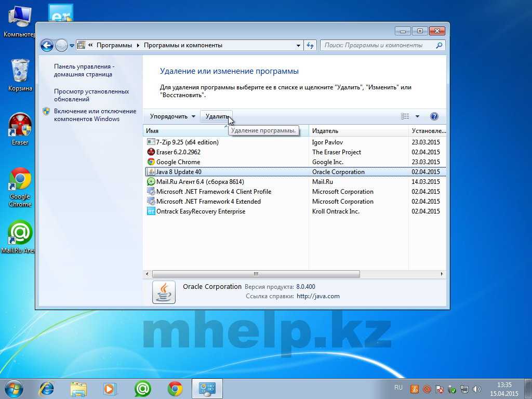Refresh the programs list
Viewport: 532px width, 399px height.
[x=310, y=45]
